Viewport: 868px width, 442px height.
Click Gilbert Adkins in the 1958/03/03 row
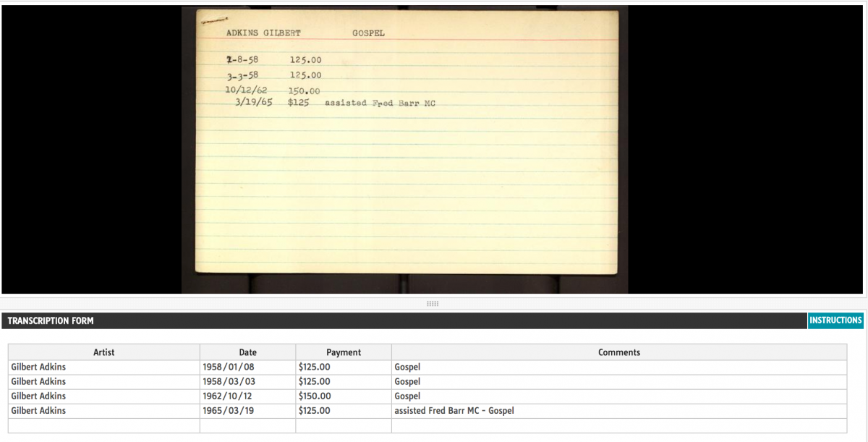point(104,382)
